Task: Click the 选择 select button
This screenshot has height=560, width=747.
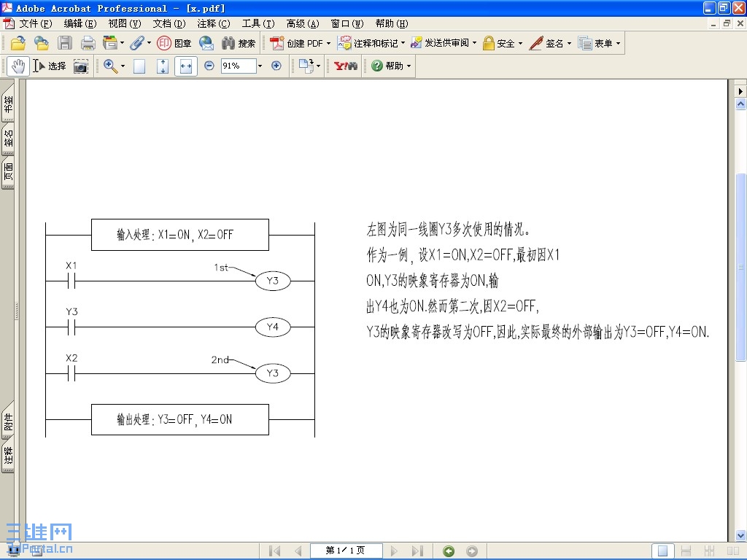Action: pyautogui.click(x=51, y=66)
